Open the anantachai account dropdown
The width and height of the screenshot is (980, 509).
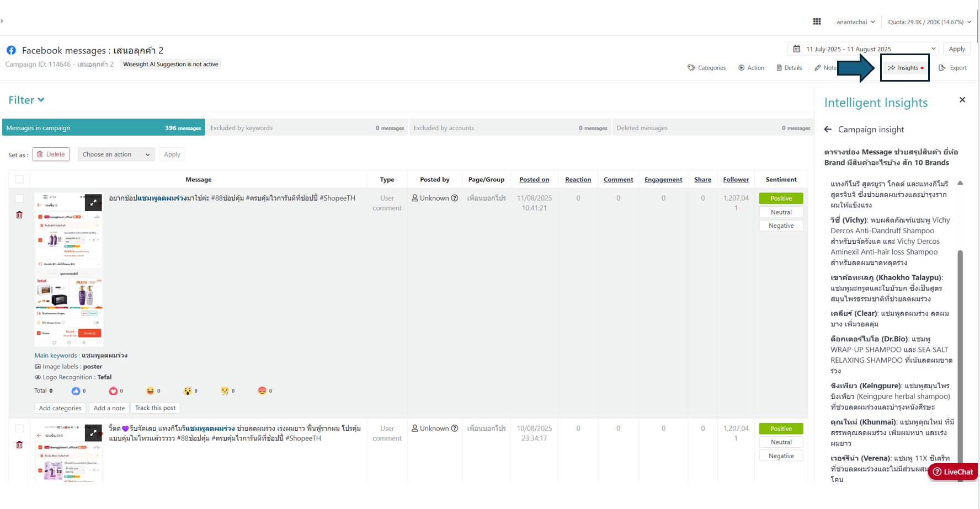tap(855, 22)
